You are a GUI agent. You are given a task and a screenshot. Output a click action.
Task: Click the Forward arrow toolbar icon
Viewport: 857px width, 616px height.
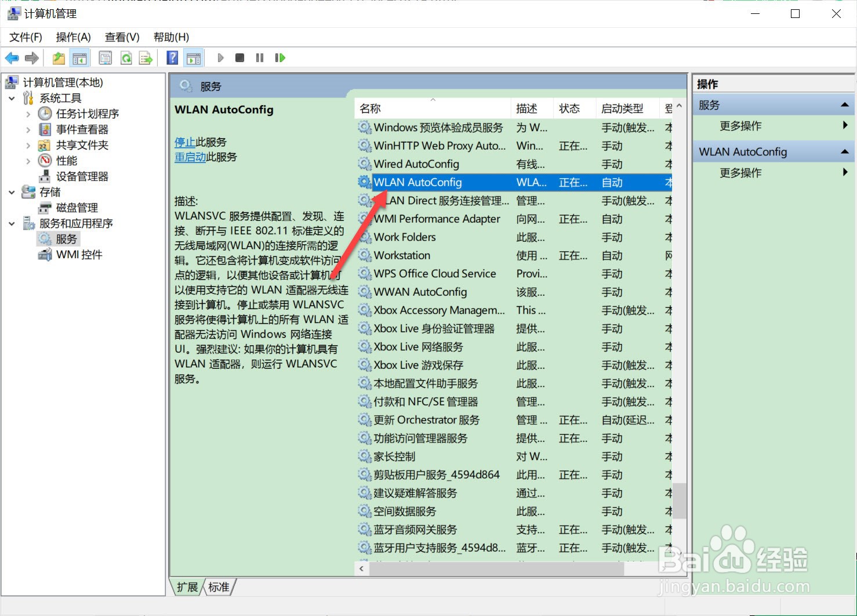(32, 58)
